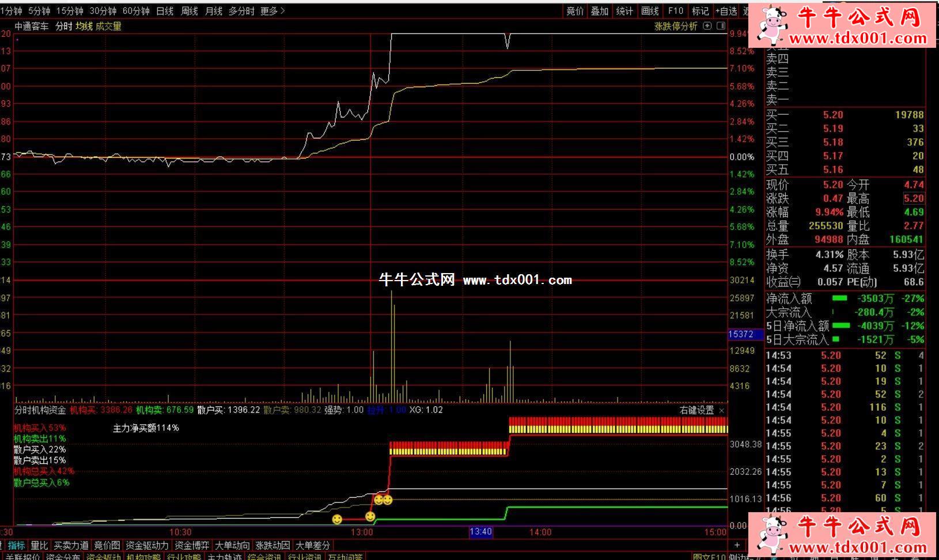The height and width of the screenshot is (560, 939).
Task: Switch to the 资金驱动力 tab
Action: pyautogui.click(x=147, y=545)
